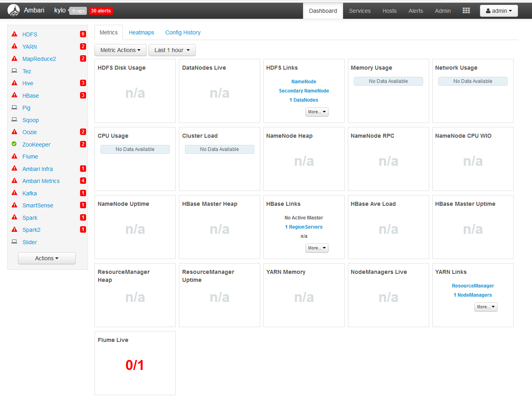Expand the More dropdown in HDFS Links

317,112
